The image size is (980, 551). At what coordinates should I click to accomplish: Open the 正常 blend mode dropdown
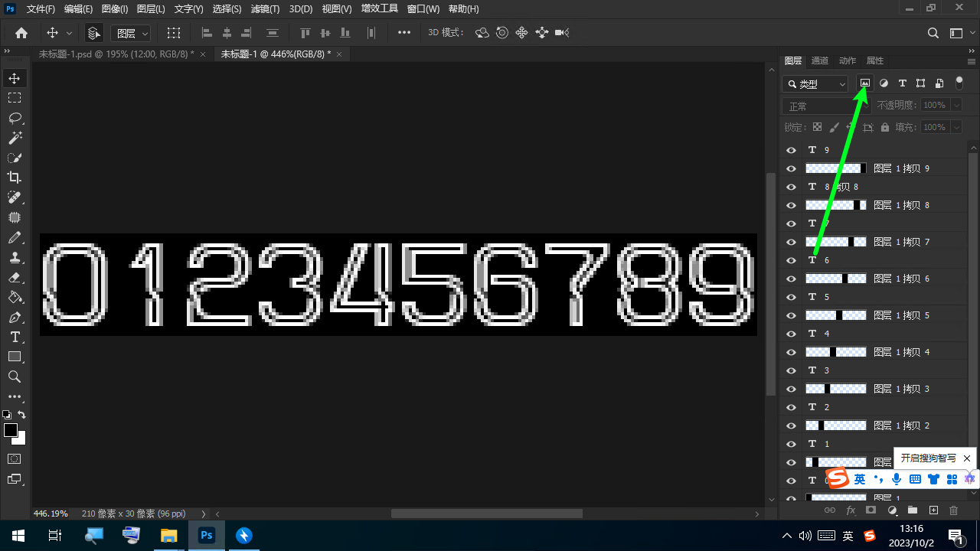(825, 106)
